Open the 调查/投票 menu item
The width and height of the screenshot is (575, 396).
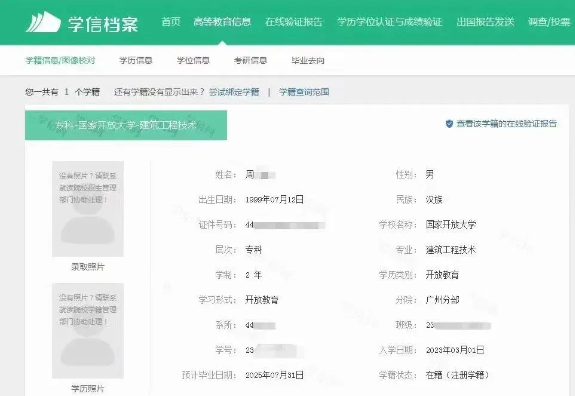549,22
